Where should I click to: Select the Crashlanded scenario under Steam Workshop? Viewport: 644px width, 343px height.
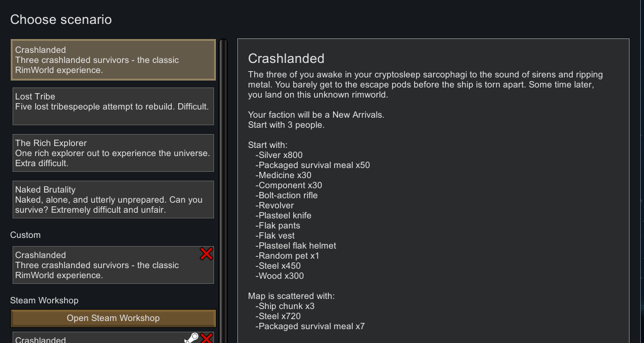pyautogui.click(x=94, y=339)
